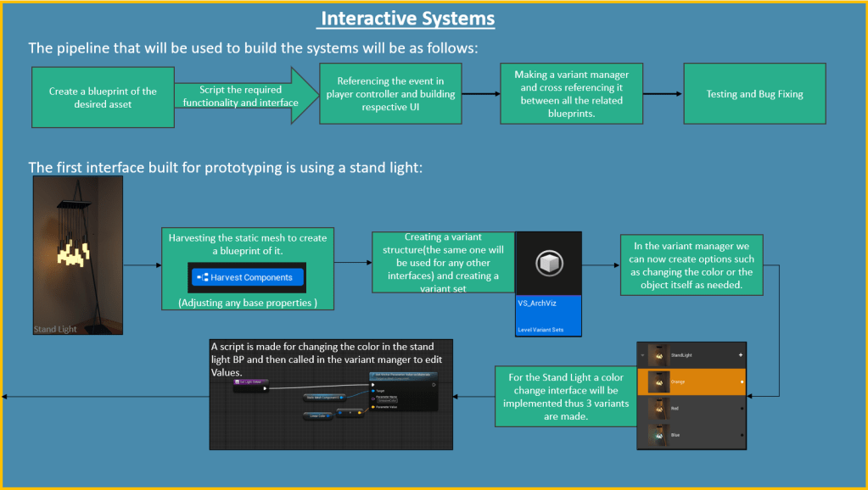Click the Harvest Components hierarchy icon
This screenshot has width=868, height=490.
(x=202, y=277)
